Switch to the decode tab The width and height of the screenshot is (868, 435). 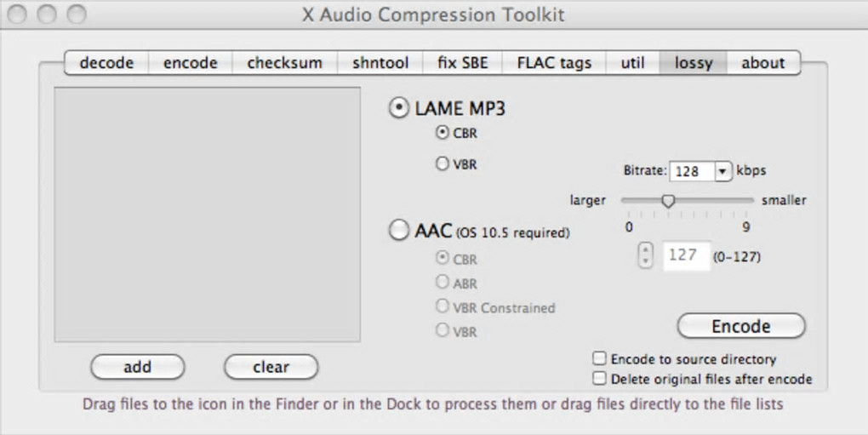tap(107, 63)
